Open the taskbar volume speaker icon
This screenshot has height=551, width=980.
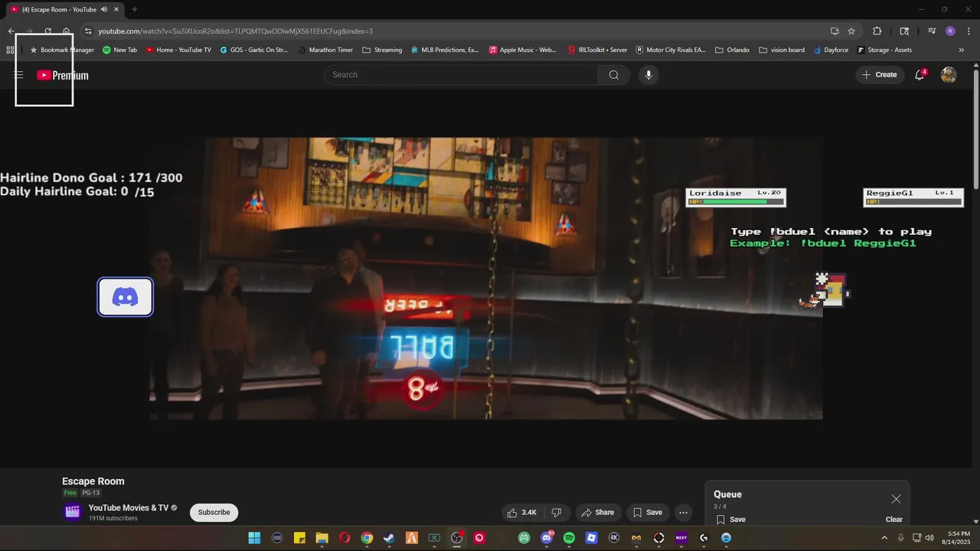929,538
